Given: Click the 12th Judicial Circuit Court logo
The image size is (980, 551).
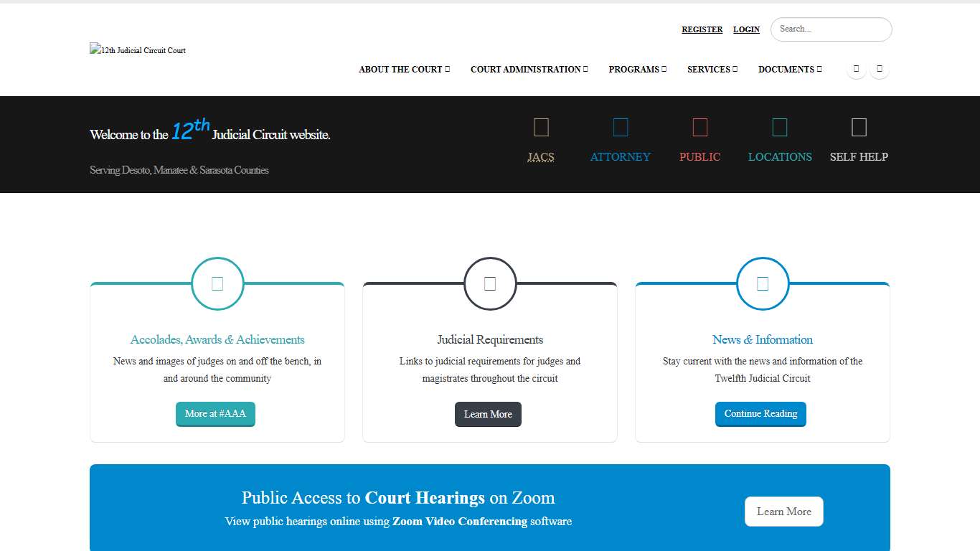Looking at the screenshot, I should (x=137, y=50).
